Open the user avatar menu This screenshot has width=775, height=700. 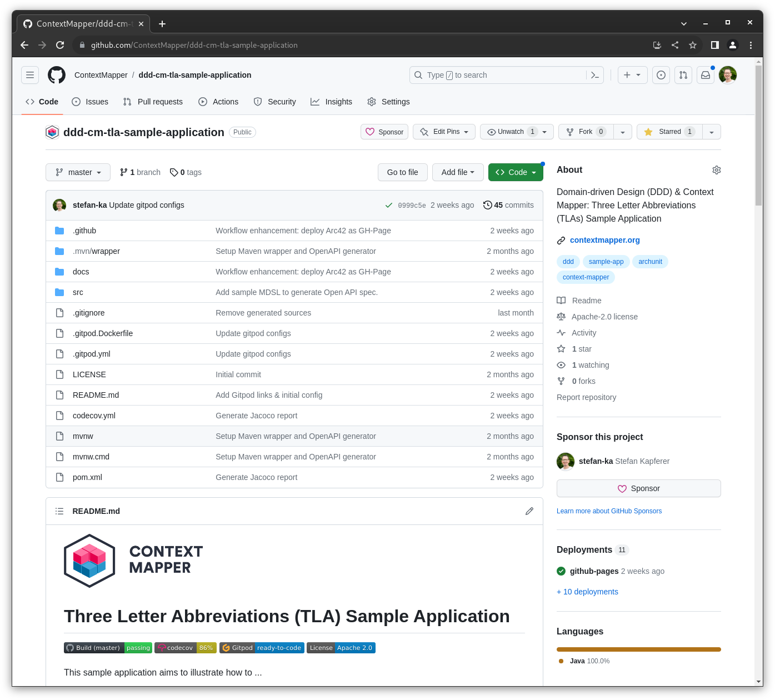pyautogui.click(x=728, y=75)
